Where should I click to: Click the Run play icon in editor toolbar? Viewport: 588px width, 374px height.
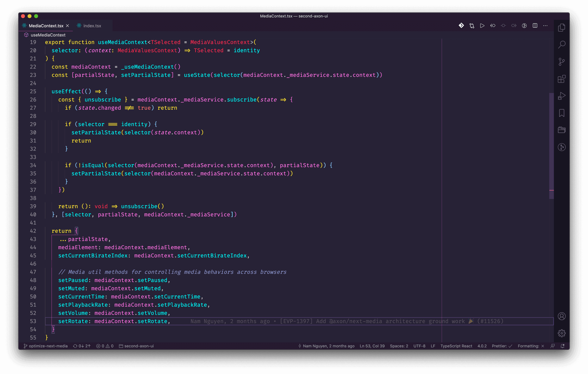482,26
